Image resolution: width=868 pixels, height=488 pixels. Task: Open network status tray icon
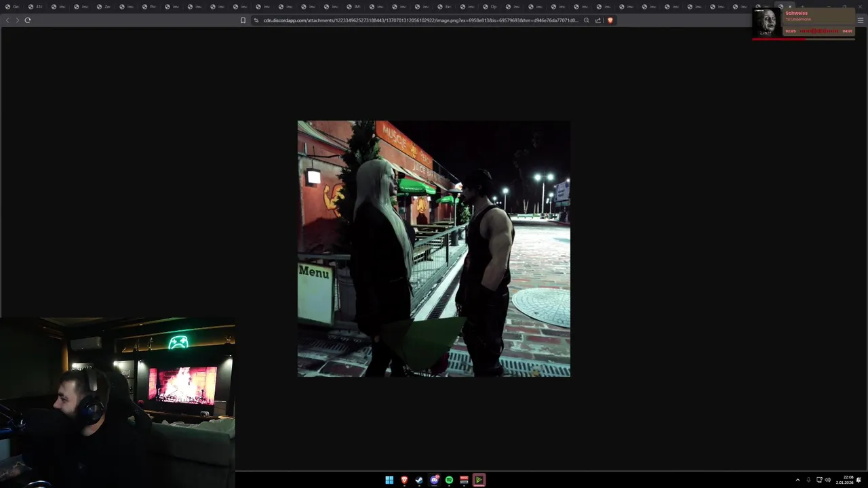coord(819,480)
